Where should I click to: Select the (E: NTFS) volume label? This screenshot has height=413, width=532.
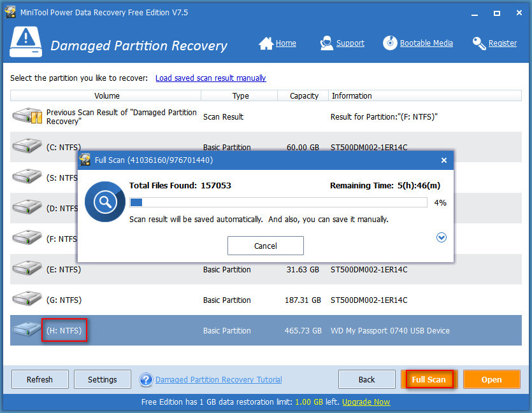click(64, 269)
